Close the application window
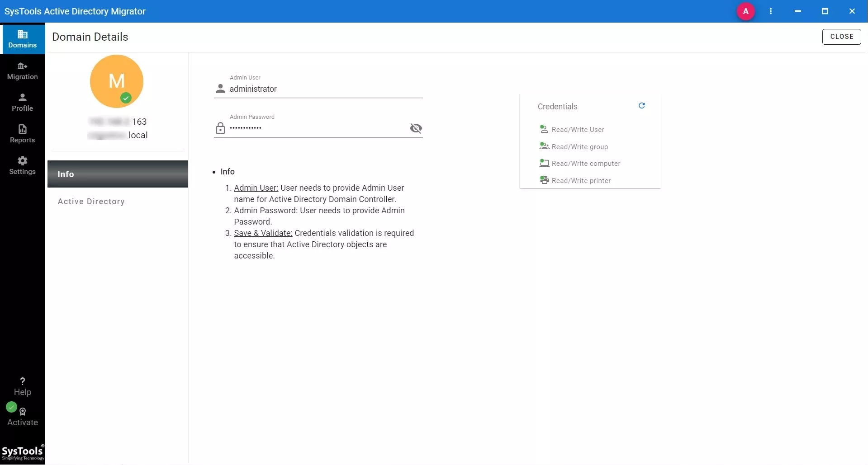The image size is (868, 465). pyautogui.click(x=852, y=11)
